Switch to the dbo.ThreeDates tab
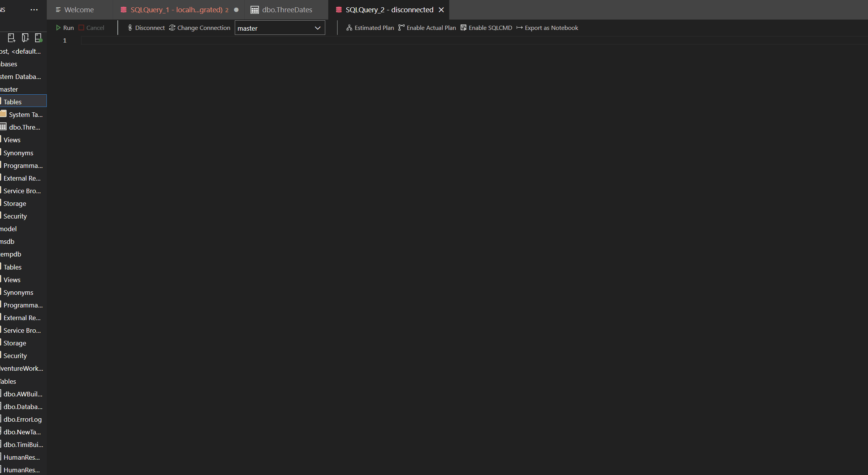Image resolution: width=868 pixels, height=475 pixels. coord(286,10)
